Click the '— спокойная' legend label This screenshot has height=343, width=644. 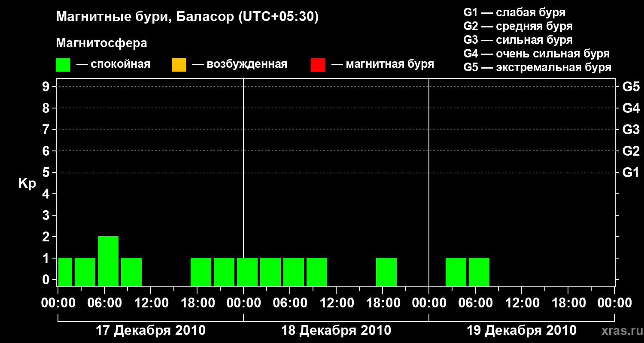[113, 64]
